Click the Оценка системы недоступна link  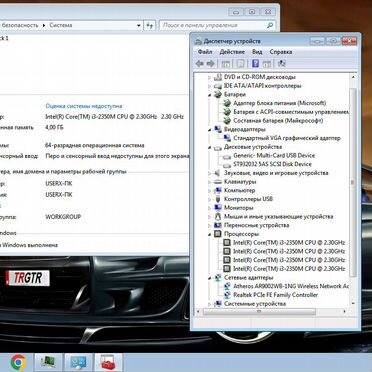pyautogui.click(x=84, y=106)
